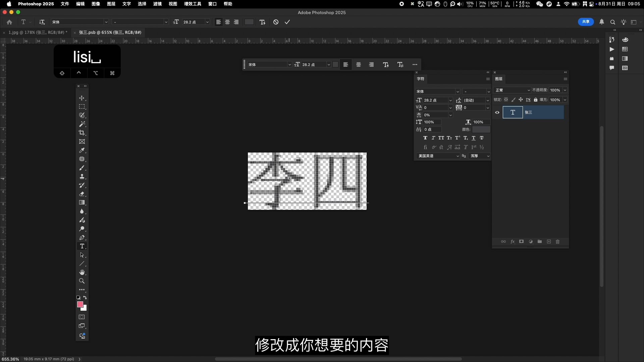This screenshot has width=644, height=362.
Task: Select the Eraser tool
Action: pos(82,194)
